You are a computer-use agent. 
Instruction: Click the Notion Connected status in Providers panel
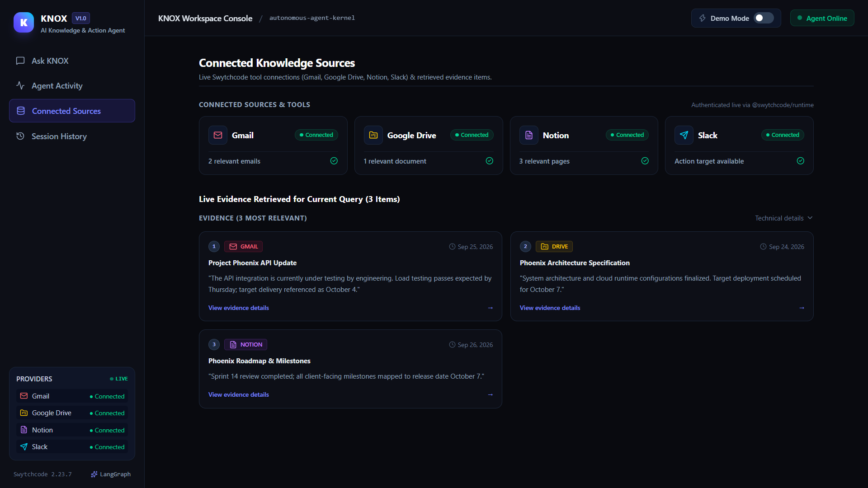(107, 430)
